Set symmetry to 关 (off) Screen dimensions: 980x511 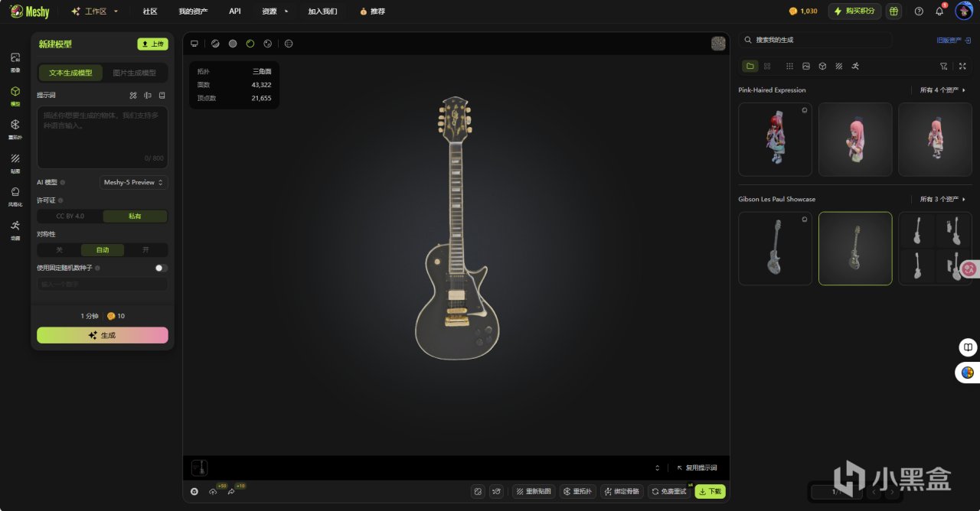coord(60,250)
